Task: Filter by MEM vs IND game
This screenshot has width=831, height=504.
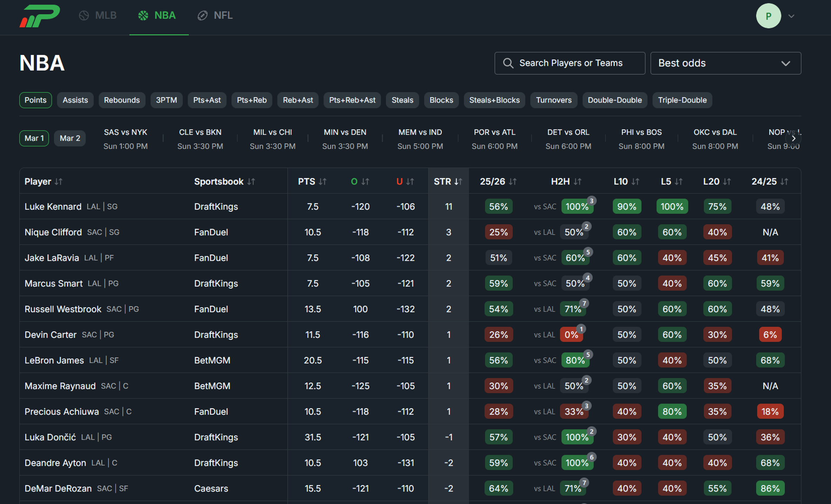Action: tap(420, 139)
